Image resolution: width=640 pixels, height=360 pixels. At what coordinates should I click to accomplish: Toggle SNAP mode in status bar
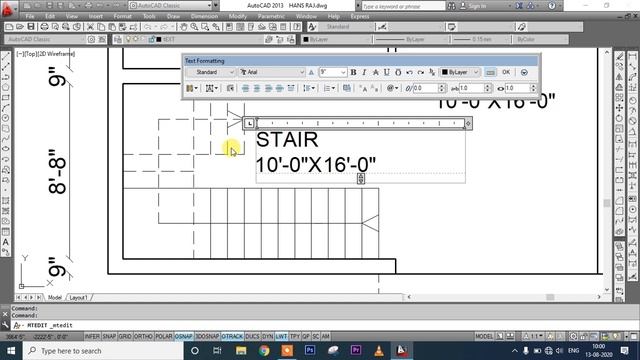pyautogui.click(x=109, y=336)
